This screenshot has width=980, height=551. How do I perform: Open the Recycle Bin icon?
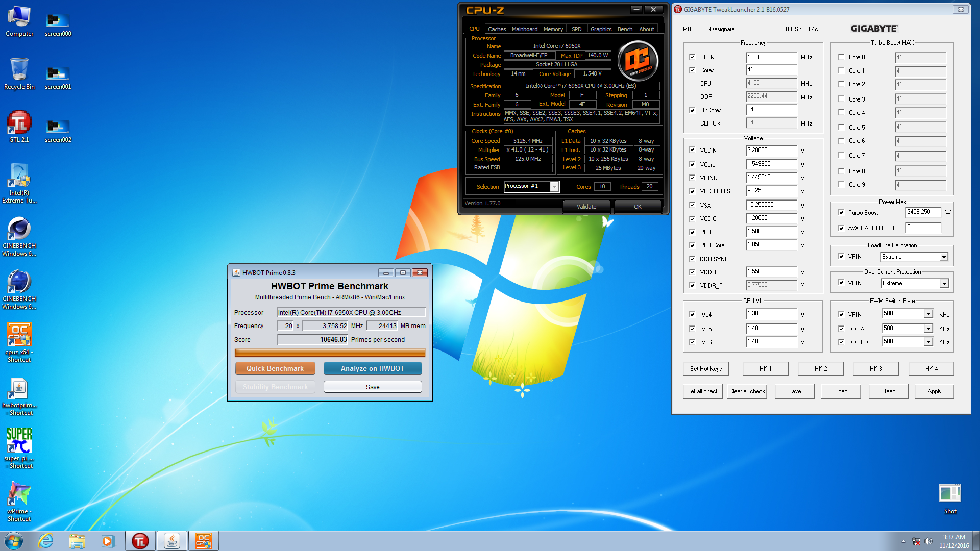19,74
